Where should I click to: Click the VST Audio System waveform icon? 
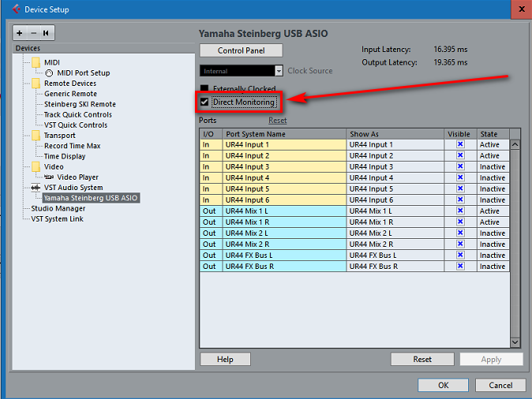point(36,188)
